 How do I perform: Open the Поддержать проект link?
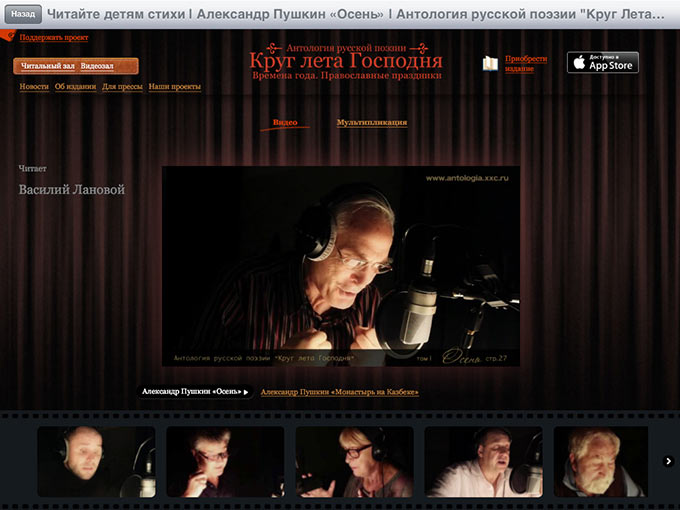click(54, 38)
